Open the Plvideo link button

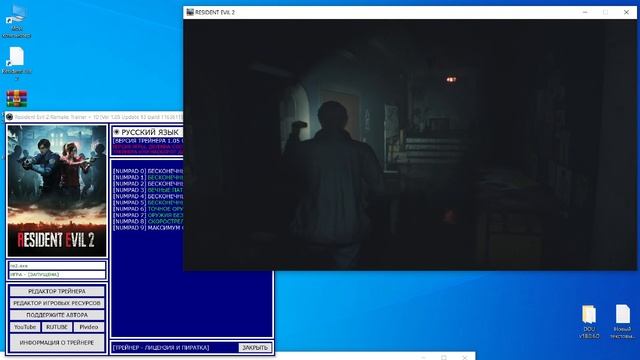pyautogui.click(x=89, y=327)
